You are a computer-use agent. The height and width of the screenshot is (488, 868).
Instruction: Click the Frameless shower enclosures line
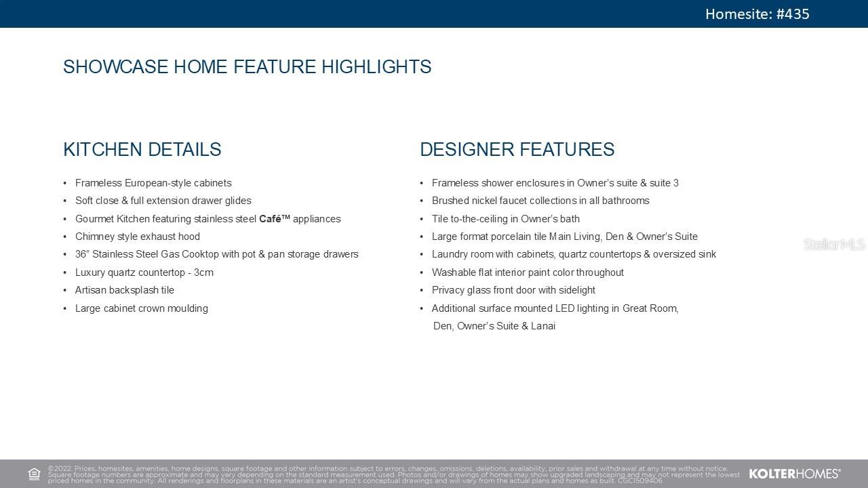pyautogui.click(x=555, y=183)
